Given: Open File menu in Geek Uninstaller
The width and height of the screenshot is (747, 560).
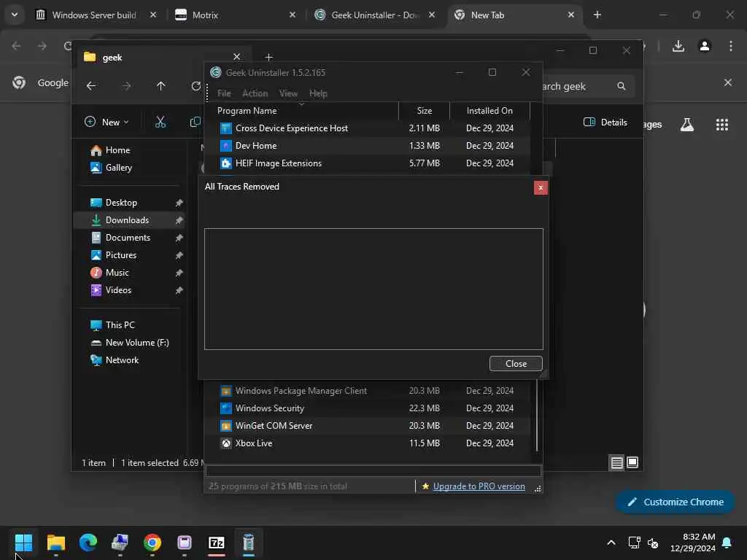Looking at the screenshot, I should [x=224, y=93].
